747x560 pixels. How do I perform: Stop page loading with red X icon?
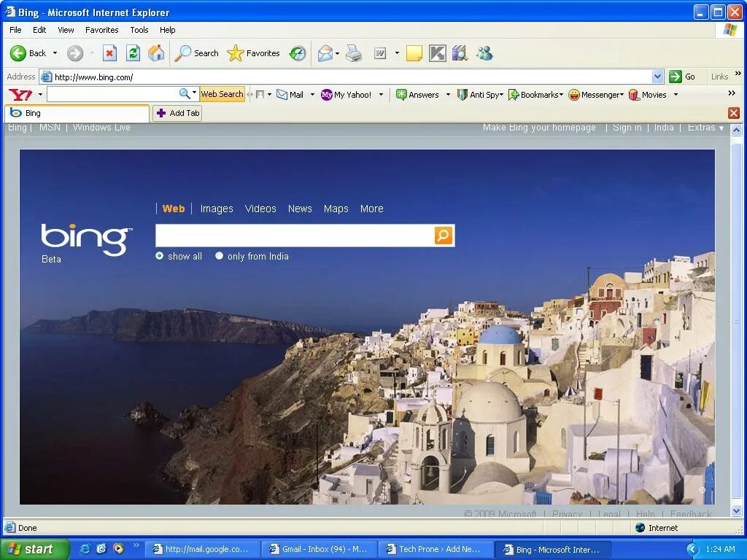pos(109,53)
